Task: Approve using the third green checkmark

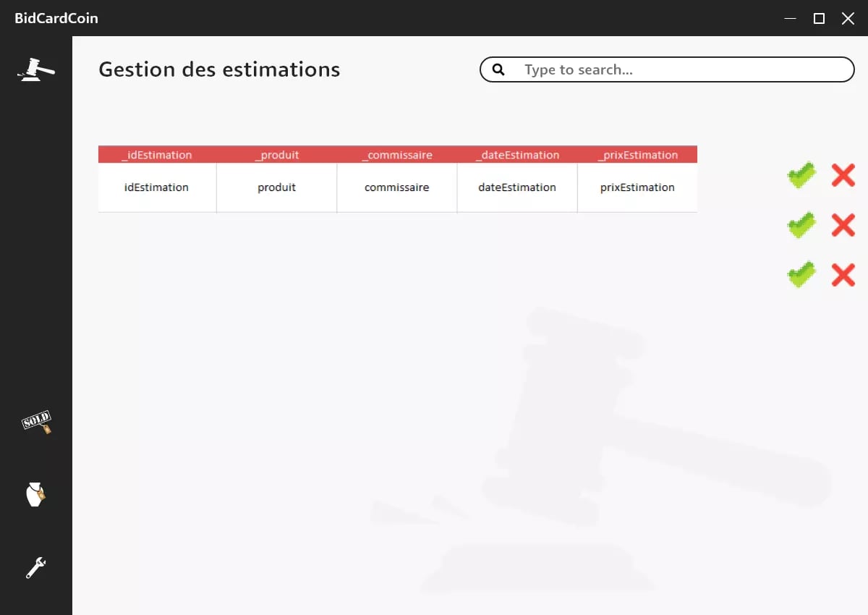Action: (x=801, y=275)
